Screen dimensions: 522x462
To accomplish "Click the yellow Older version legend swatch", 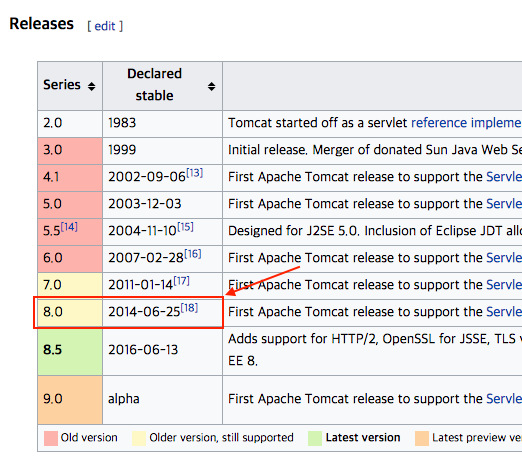I will [x=139, y=438].
